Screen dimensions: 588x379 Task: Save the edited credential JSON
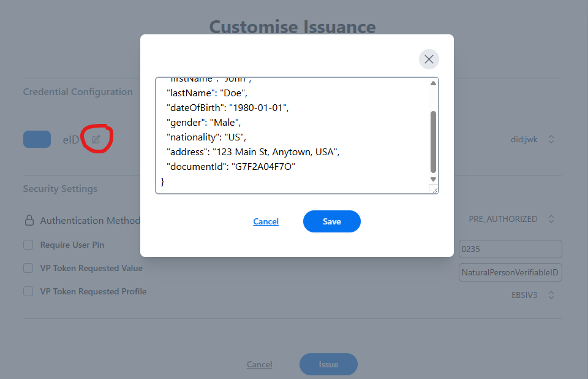(331, 221)
